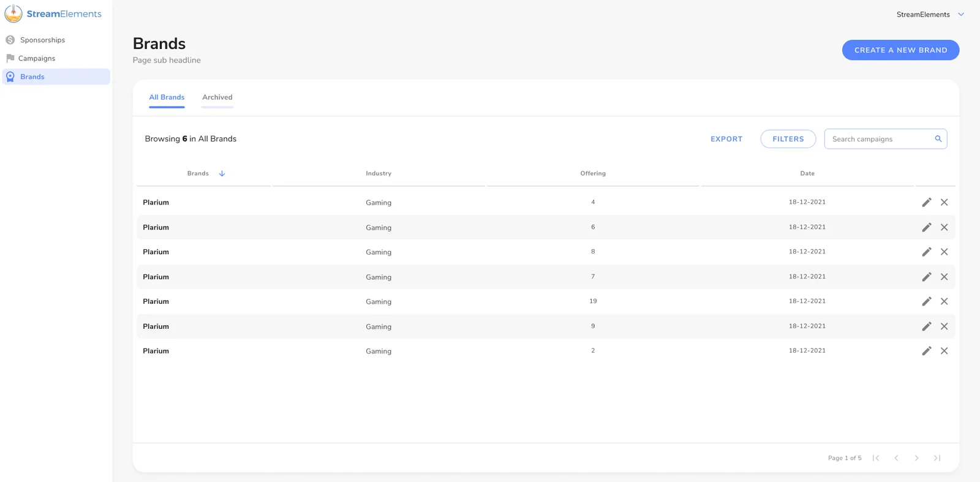Expand the StreamElements account dropdown
Image resolution: width=980 pixels, height=482 pixels.
tap(961, 15)
